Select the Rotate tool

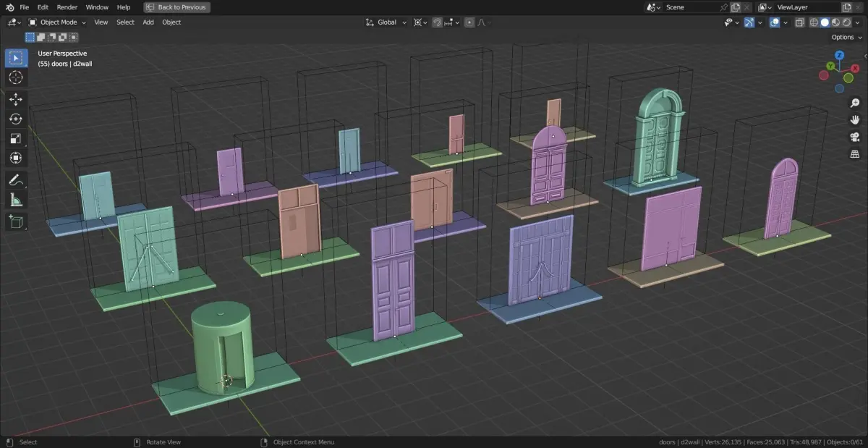pyautogui.click(x=15, y=119)
